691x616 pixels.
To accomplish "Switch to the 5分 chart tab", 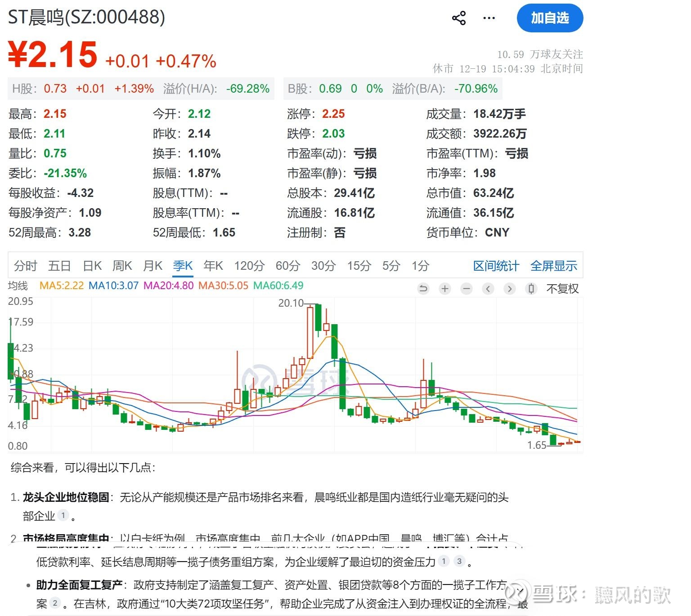I will (391, 266).
